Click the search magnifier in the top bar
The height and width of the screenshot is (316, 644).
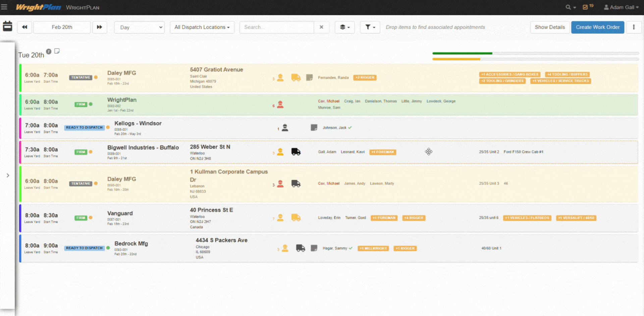(568, 7)
